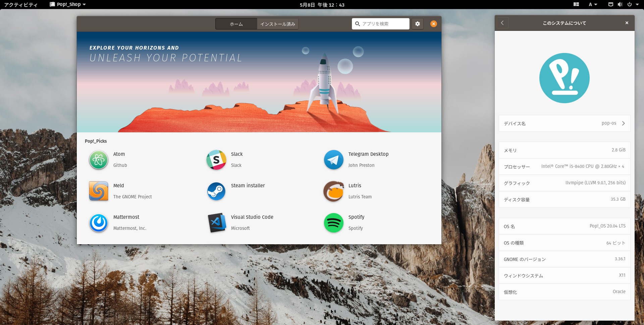Click the Pop!_Shop icon in top bar

tap(52, 4)
